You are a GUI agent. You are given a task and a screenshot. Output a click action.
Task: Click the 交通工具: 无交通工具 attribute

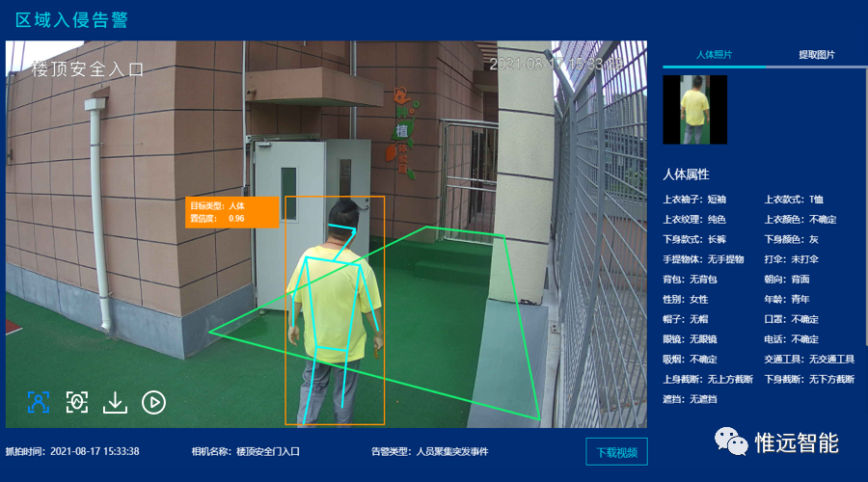click(x=809, y=360)
